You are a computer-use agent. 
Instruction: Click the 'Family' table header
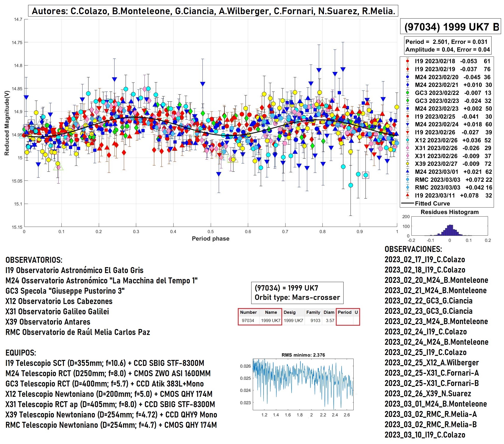tap(313, 312)
